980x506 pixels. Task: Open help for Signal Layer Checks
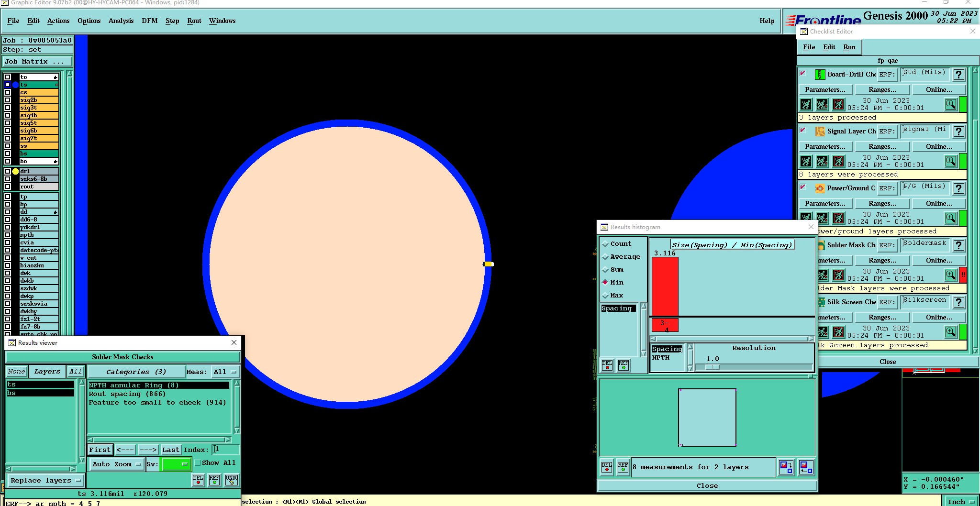point(958,132)
